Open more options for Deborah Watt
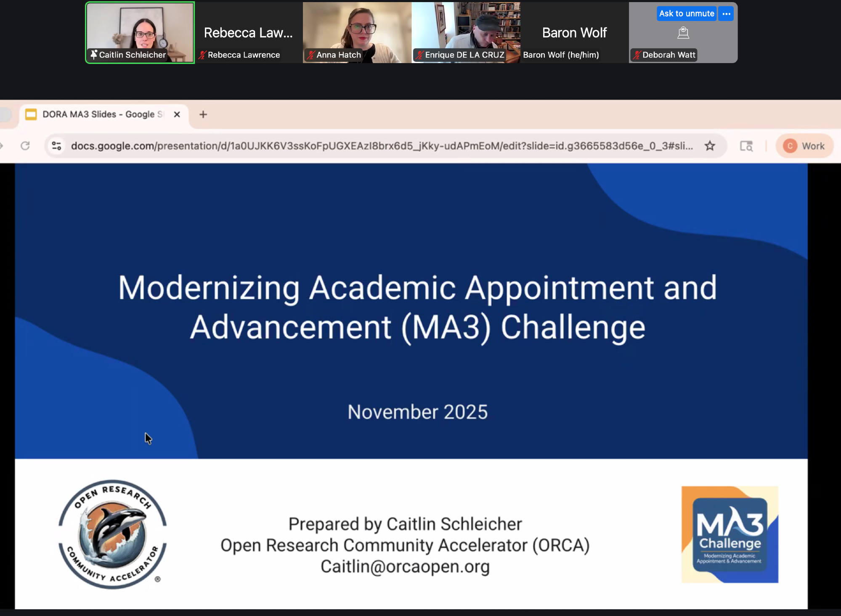841x616 pixels. (x=726, y=14)
